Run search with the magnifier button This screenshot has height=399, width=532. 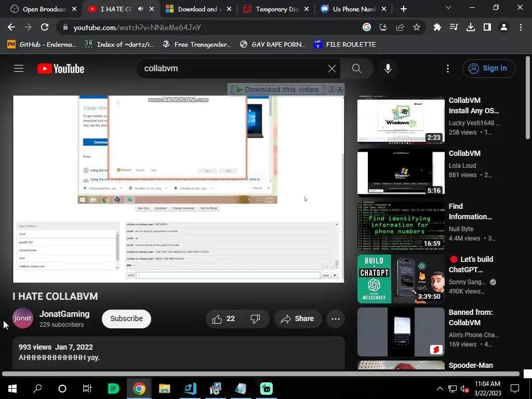[356, 69]
